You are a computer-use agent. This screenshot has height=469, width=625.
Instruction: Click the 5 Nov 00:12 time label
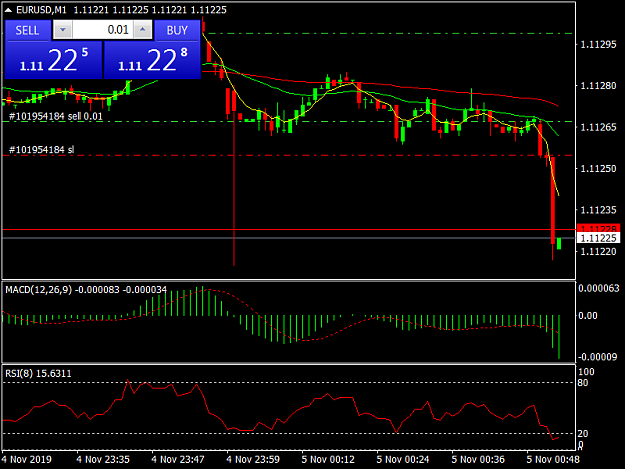(x=328, y=459)
